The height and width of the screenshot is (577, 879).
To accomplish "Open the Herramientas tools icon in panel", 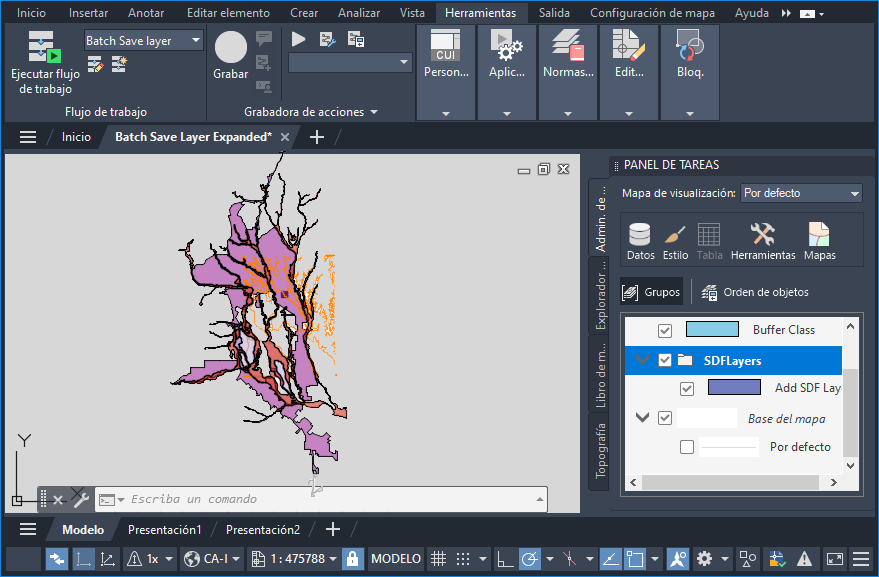I will tap(762, 236).
